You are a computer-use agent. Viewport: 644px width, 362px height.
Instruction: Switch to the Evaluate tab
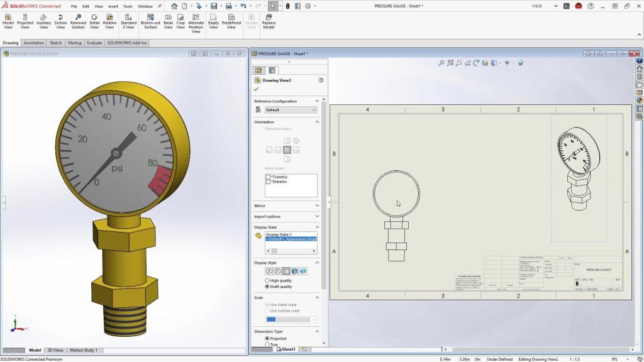tap(94, 43)
